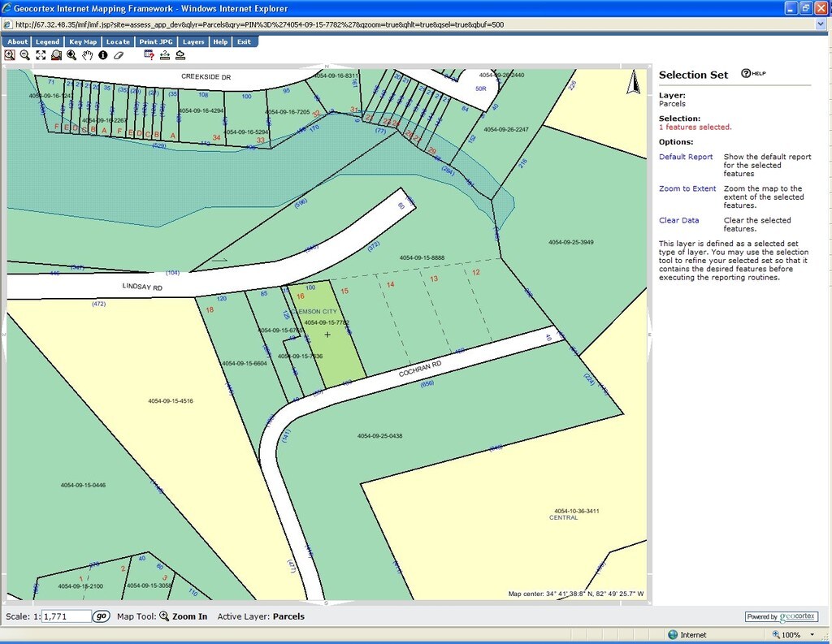Click the Print JPG tab
832x644 pixels.
(x=156, y=41)
